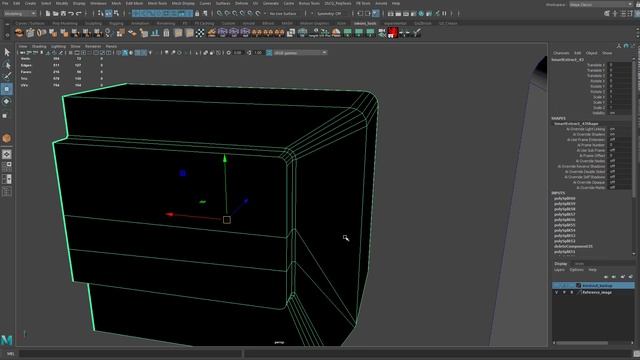Select the Reference_image layer name
Viewport: 640px width, 360px height.
(597, 292)
